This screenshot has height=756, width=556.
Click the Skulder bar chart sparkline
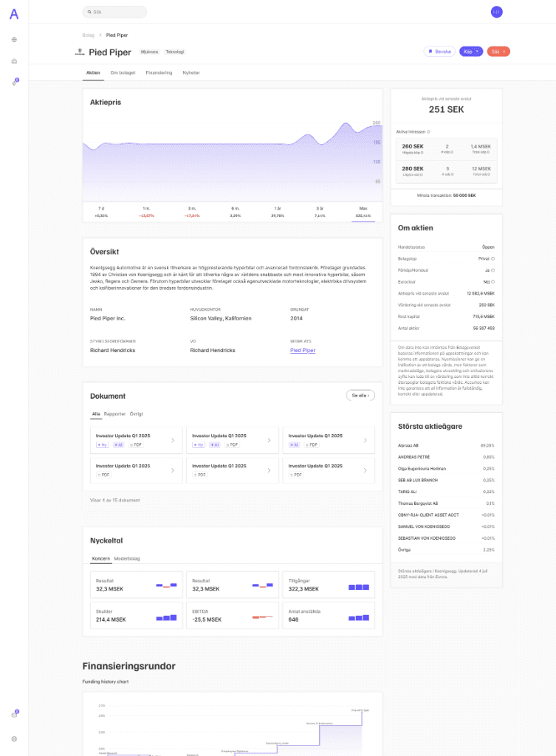(x=166, y=618)
